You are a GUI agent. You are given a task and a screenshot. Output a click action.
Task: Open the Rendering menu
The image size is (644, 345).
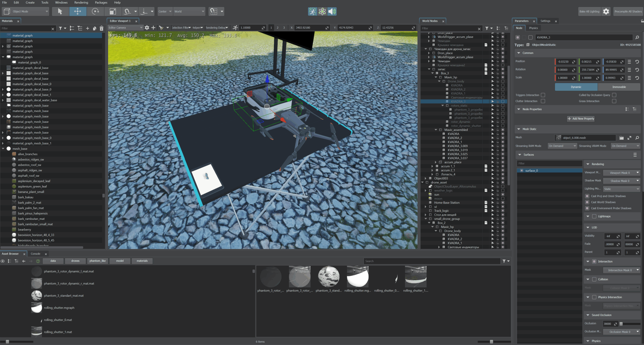click(x=81, y=3)
